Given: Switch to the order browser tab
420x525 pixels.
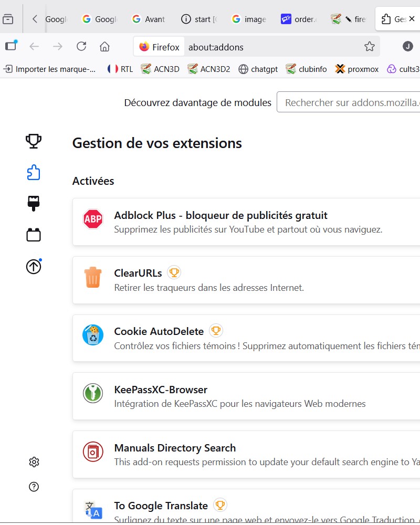Looking at the screenshot, I should click(299, 19).
